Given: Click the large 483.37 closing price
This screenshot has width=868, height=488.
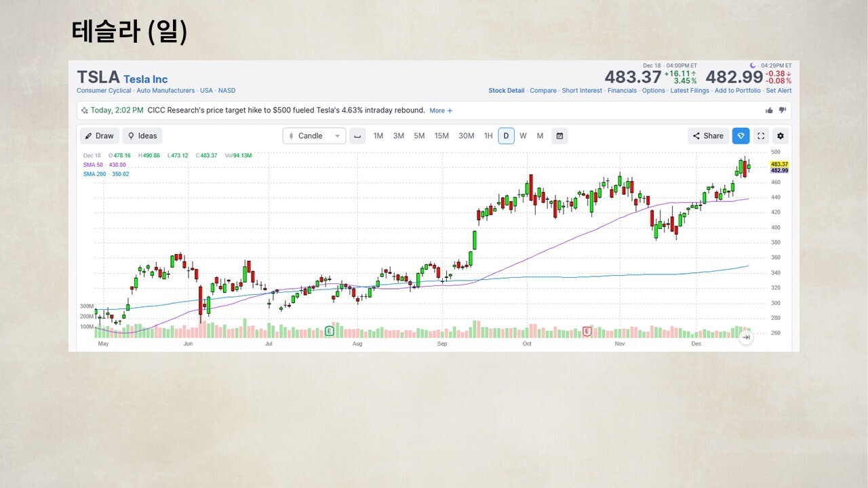Looking at the screenshot, I should (633, 77).
